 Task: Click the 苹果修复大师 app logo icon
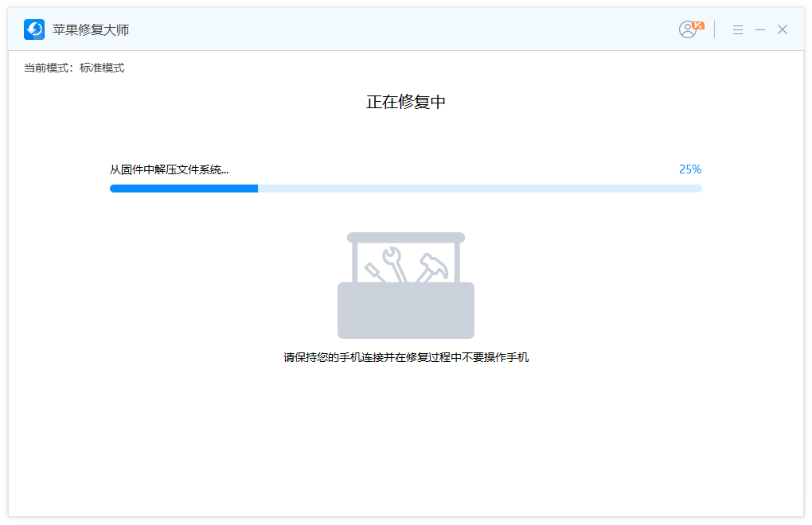point(34,29)
